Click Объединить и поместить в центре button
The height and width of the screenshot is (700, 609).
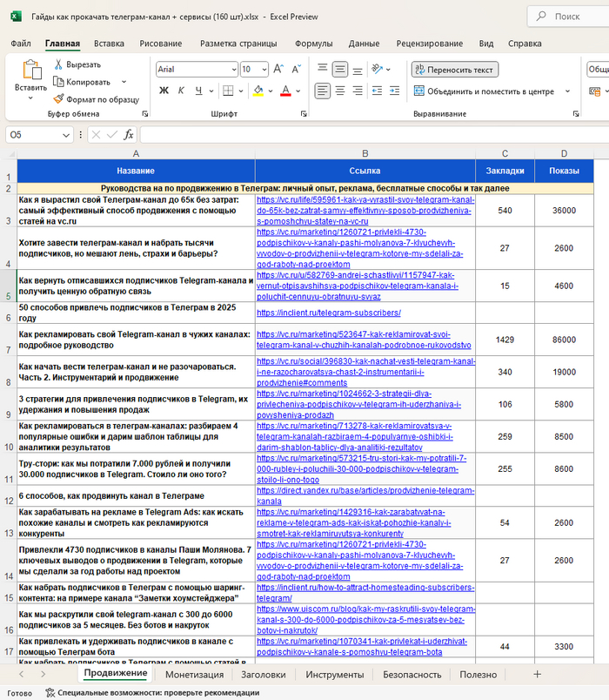pos(484,91)
